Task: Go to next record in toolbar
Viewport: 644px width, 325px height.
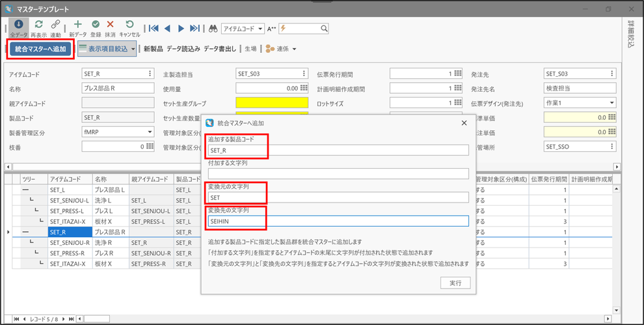Action: pos(181,29)
